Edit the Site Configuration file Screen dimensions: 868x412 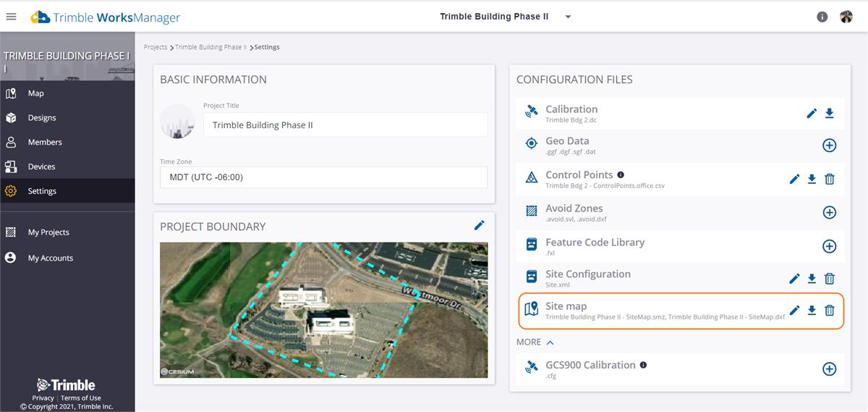coord(794,278)
